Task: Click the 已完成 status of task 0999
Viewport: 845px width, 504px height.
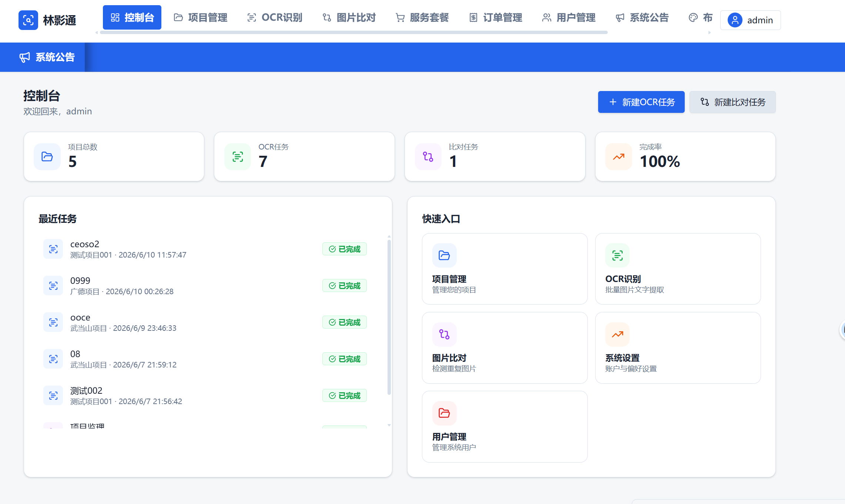Action: (345, 286)
